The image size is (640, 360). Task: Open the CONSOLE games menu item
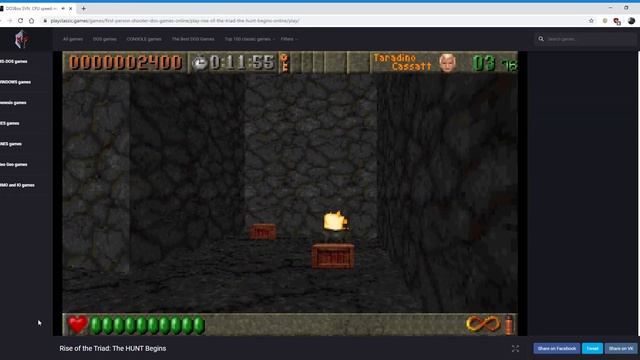pos(144,39)
